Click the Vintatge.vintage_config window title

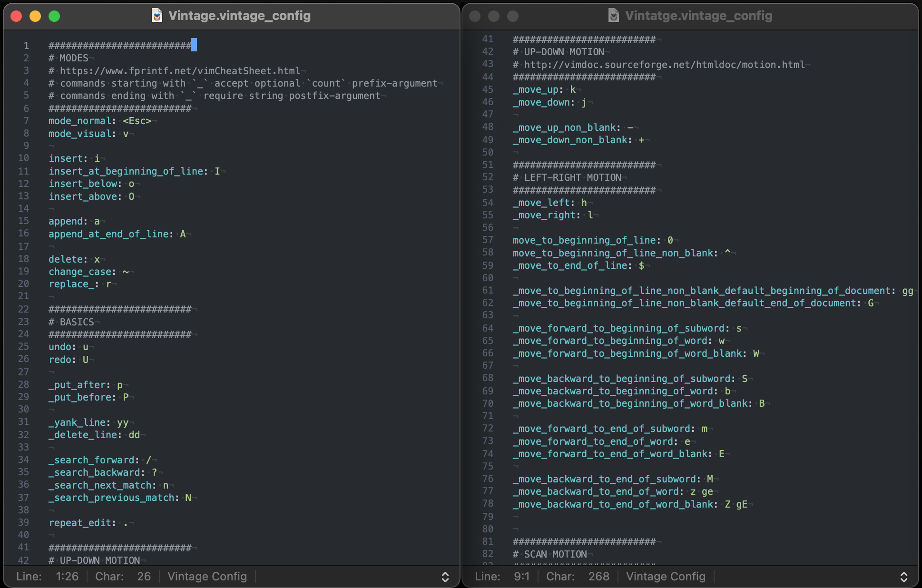tap(698, 16)
